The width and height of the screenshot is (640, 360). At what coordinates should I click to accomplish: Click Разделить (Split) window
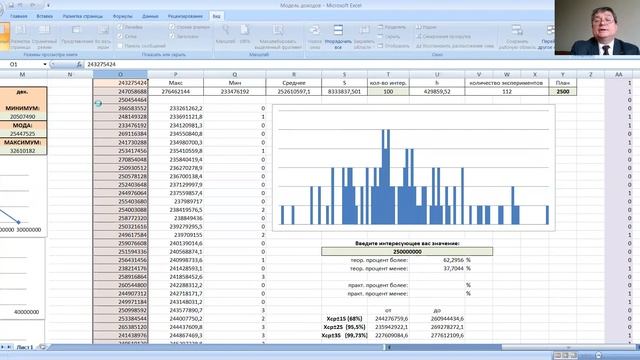tap(392, 27)
